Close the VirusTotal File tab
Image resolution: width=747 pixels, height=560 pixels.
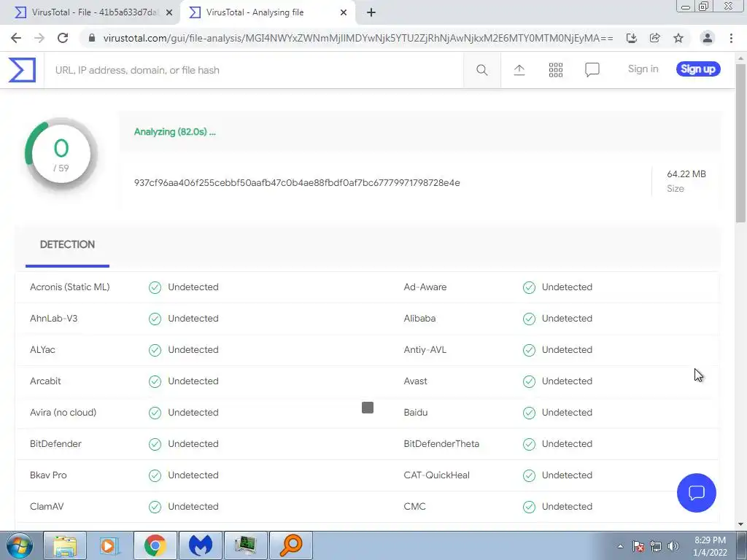click(x=169, y=12)
